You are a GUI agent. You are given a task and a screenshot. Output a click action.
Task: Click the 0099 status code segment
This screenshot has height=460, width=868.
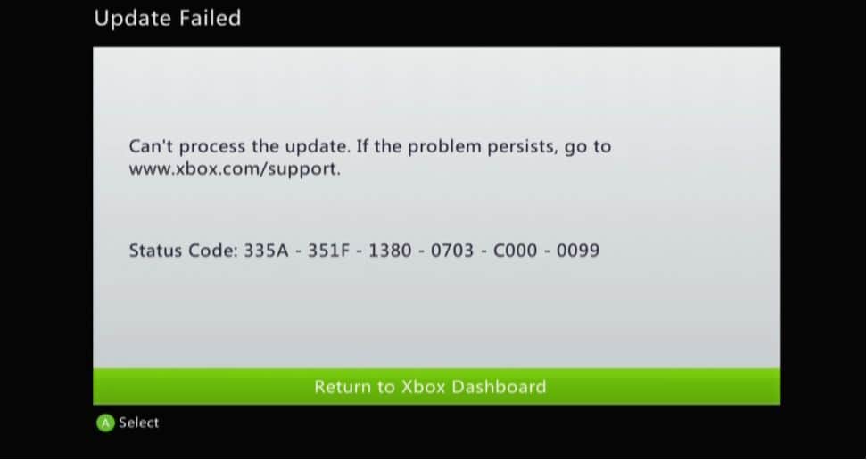click(578, 251)
